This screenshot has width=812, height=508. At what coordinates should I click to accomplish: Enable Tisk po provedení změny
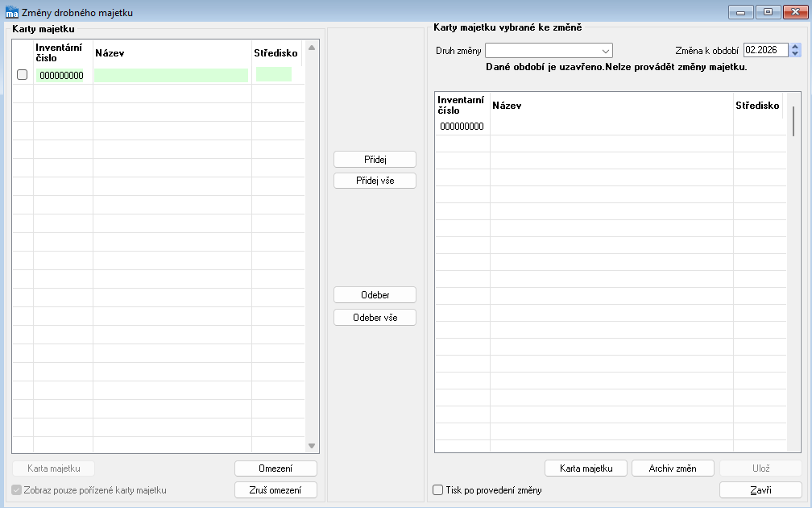[x=438, y=490]
